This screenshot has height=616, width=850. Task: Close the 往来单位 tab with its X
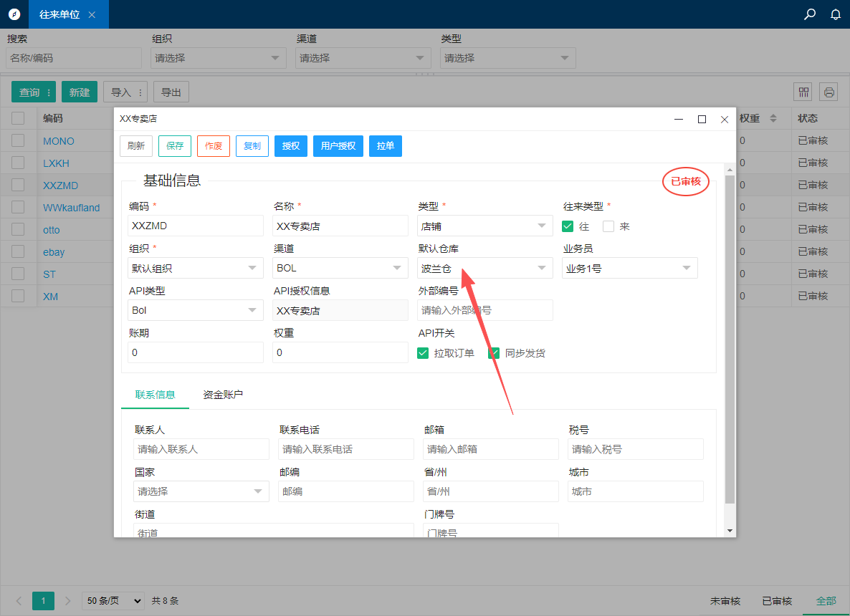(x=92, y=15)
